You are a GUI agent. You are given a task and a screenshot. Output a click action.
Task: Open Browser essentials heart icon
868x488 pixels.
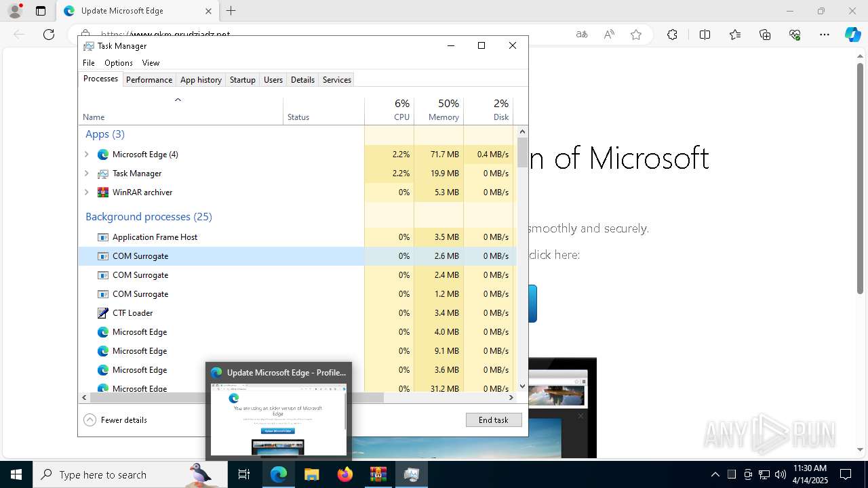pos(795,35)
